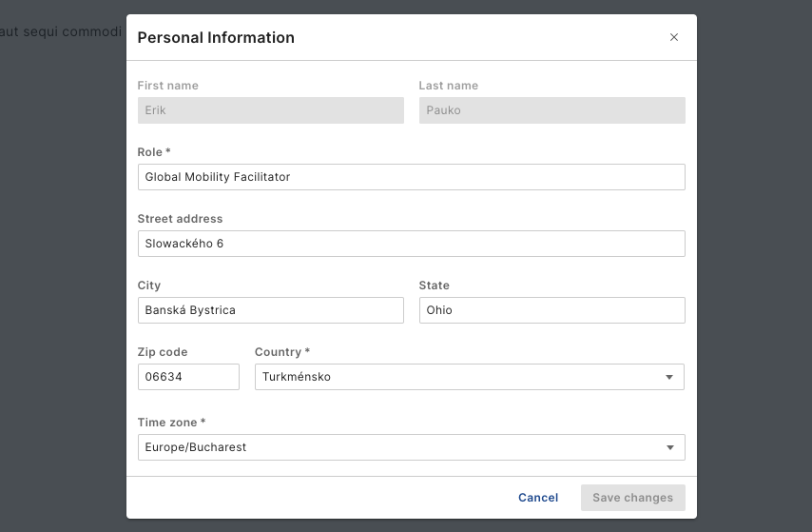The height and width of the screenshot is (532, 812).
Task: Click the disabled Last name field
Action: pos(551,110)
